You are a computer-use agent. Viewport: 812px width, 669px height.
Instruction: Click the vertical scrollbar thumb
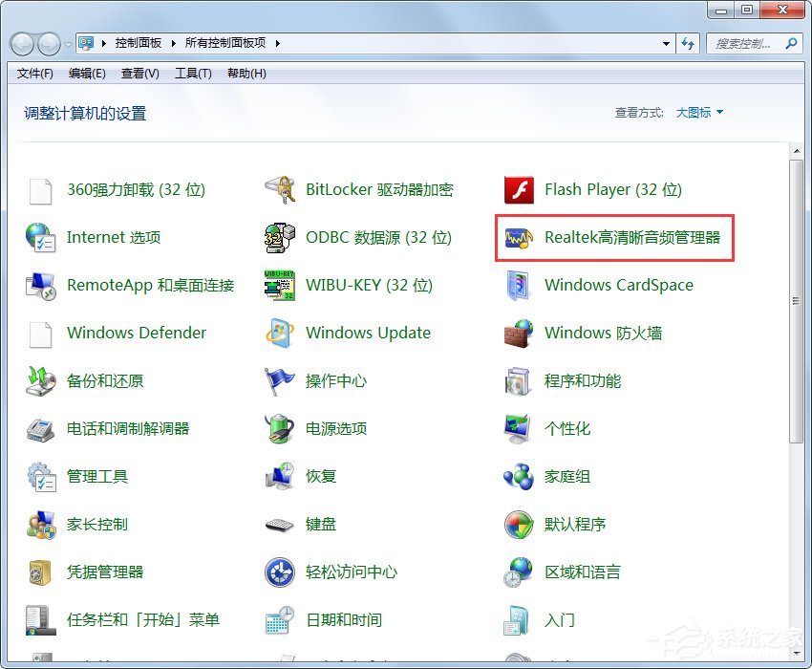[x=796, y=301]
